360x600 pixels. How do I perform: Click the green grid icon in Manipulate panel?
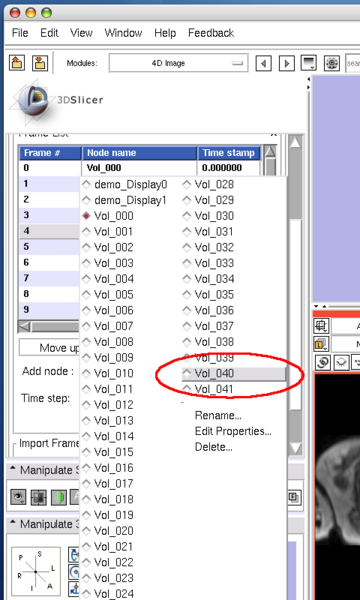click(59, 497)
